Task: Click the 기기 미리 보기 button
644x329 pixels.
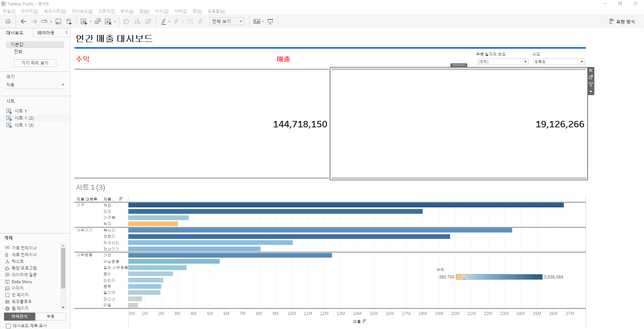Action: [35, 63]
